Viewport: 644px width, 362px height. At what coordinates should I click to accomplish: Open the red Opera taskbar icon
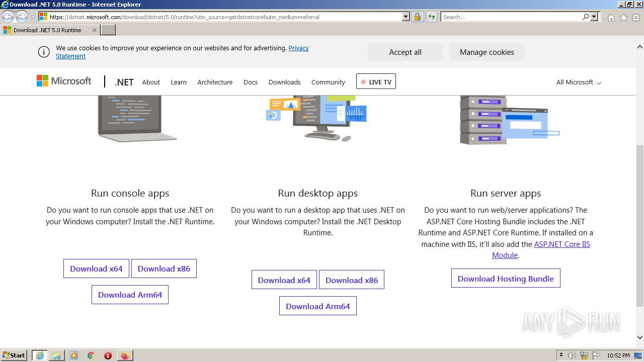[108, 355]
